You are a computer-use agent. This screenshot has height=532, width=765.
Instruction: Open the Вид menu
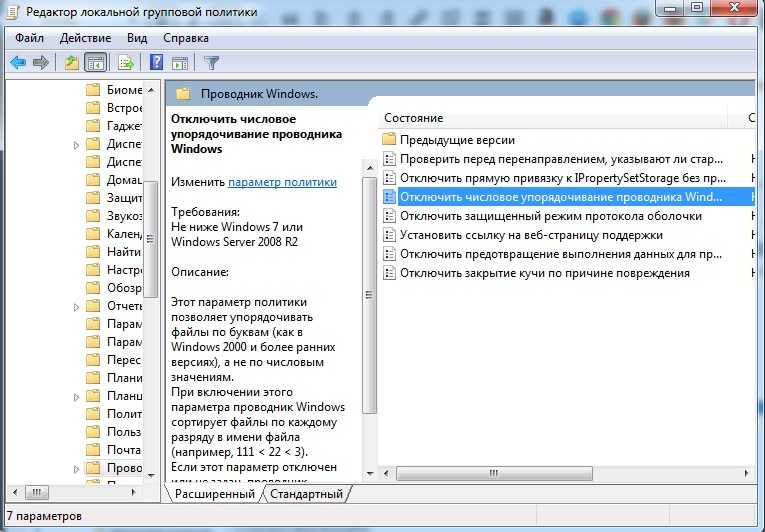(x=137, y=38)
